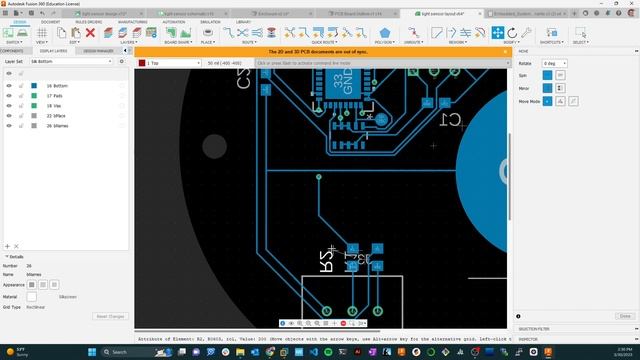Click the Reset Changes button

[x=110, y=316]
